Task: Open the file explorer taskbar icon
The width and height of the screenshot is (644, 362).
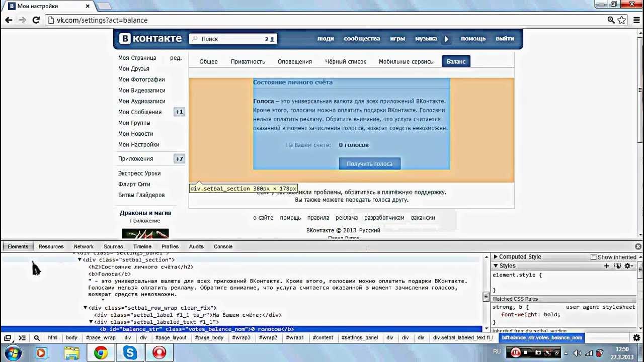Action: (71, 353)
